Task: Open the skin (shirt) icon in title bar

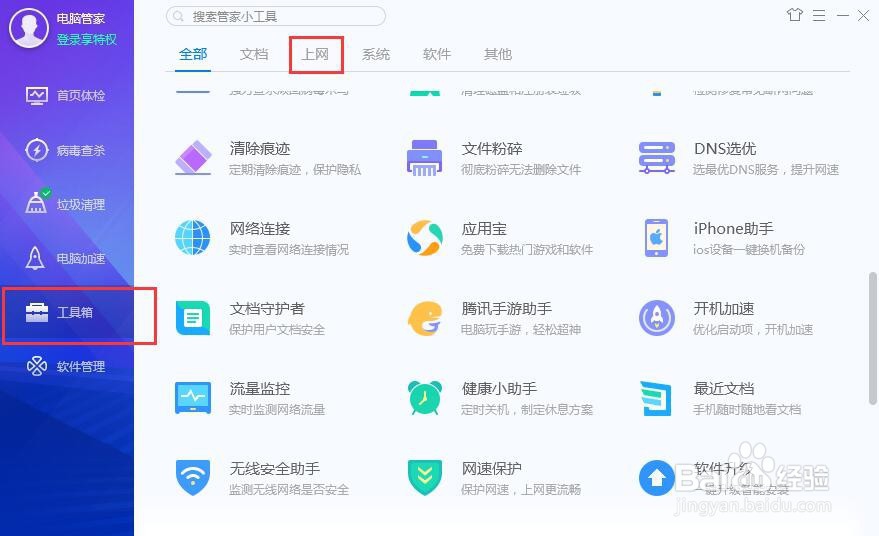Action: tap(794, 15)
